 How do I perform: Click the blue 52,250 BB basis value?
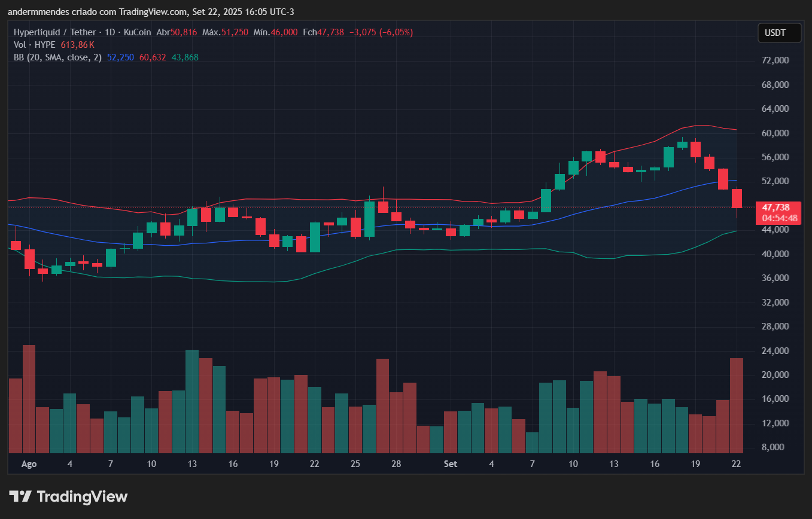tap(120, 57)
